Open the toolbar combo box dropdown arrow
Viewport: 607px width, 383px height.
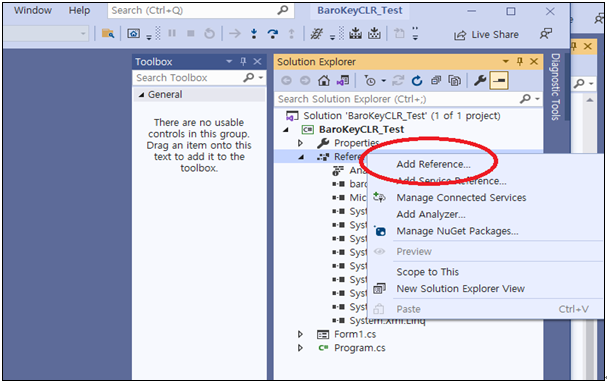pos(83,34)
